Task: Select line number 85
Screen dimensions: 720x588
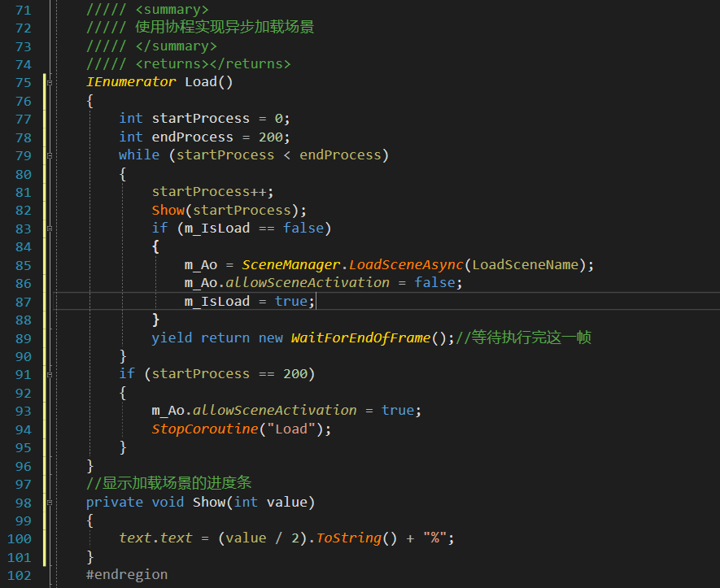Action: point(23,264)
